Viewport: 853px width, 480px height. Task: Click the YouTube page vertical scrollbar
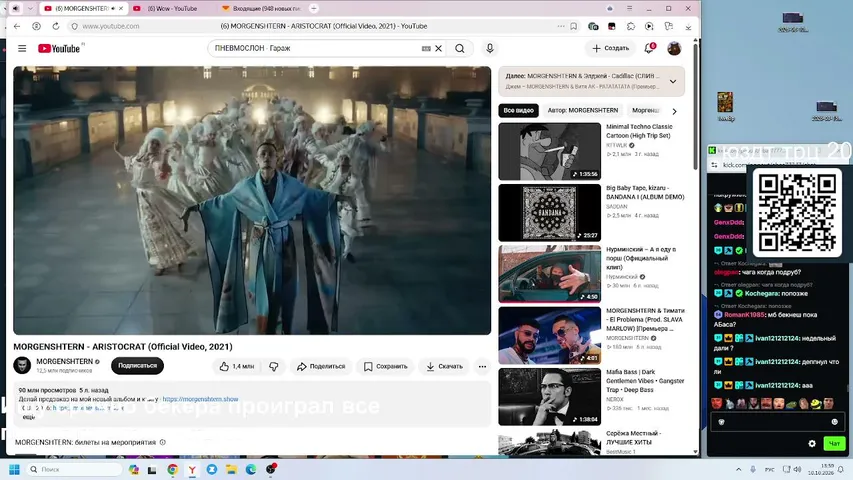695,103
